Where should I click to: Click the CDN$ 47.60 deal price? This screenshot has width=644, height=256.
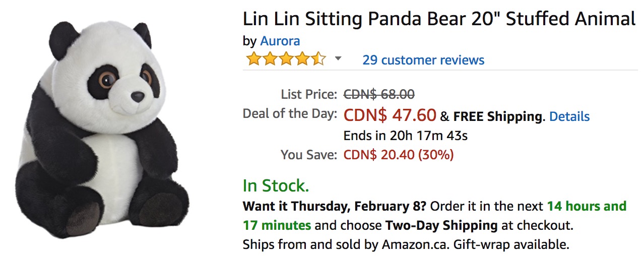(x=390, y=115)
